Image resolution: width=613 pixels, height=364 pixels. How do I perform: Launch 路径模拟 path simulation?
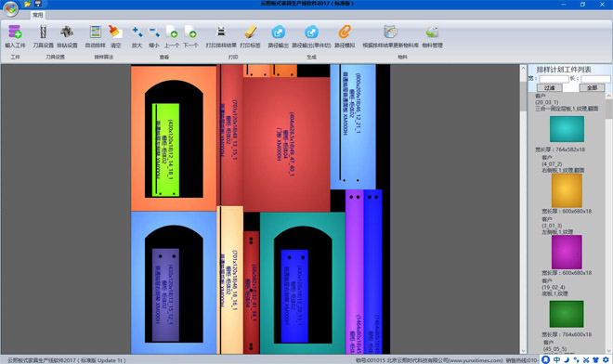click(345, 36)
